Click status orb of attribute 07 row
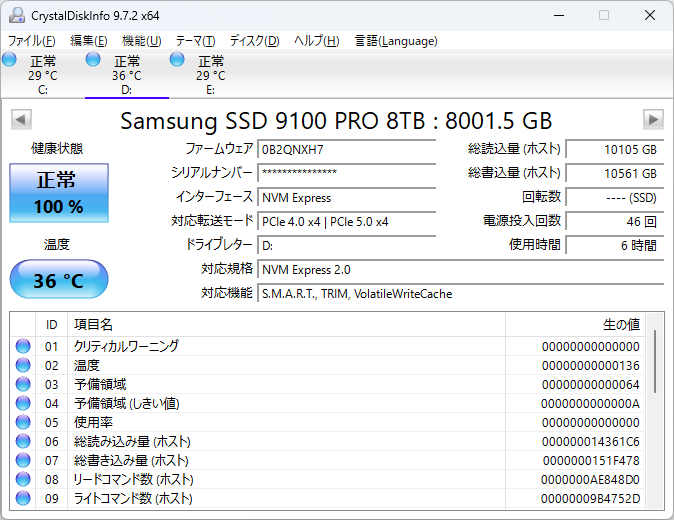Image resolution: width=674 pixels, height=520 pixels. coord(23,460)
